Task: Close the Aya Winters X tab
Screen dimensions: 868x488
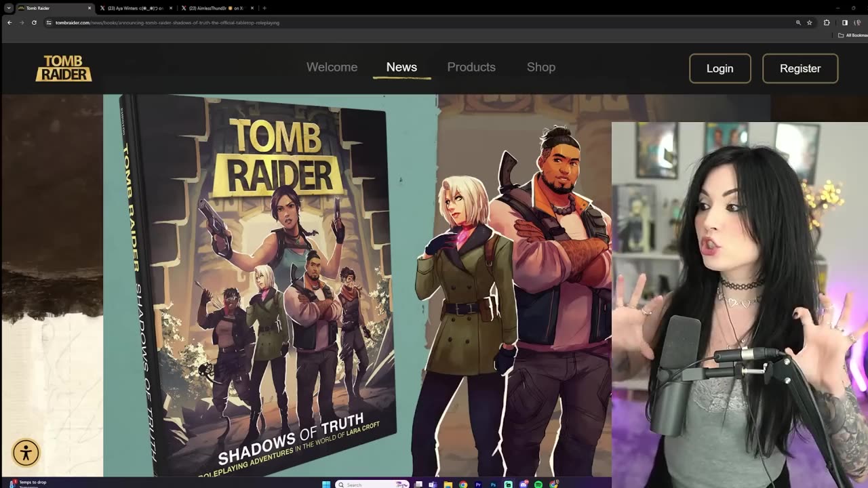Action: (171, 8)
